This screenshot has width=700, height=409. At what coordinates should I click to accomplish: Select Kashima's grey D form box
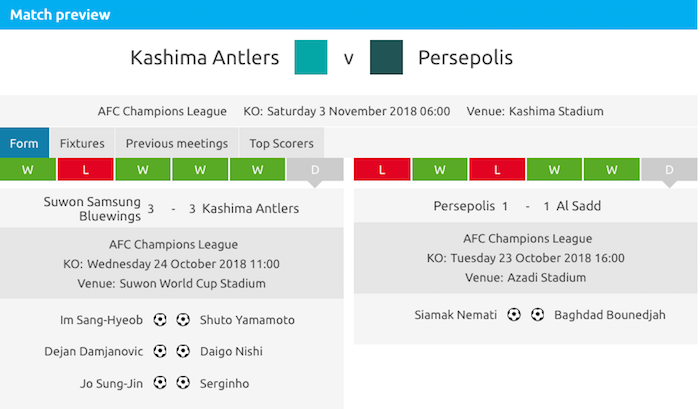click(315, 170)
